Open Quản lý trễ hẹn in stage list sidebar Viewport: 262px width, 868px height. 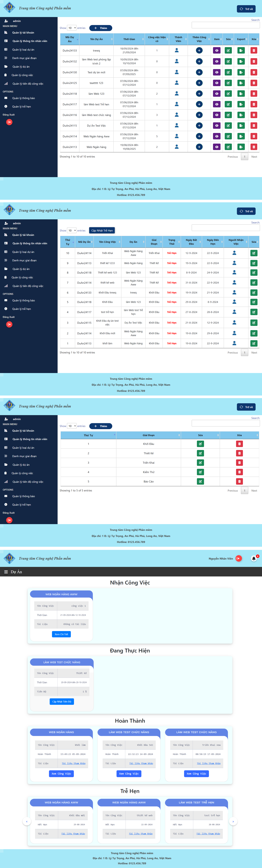(x=21, y=505)
